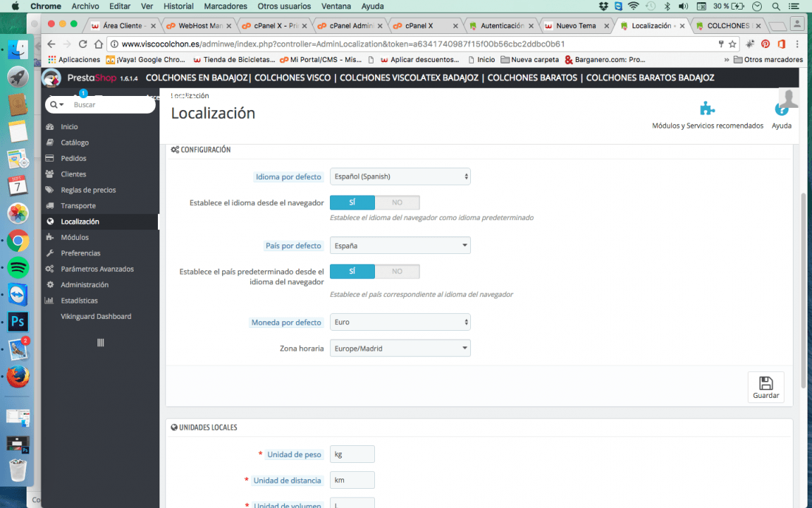Click the Unidad de distancia field
Screen dimensions: 812x508
tap(352, 480)
